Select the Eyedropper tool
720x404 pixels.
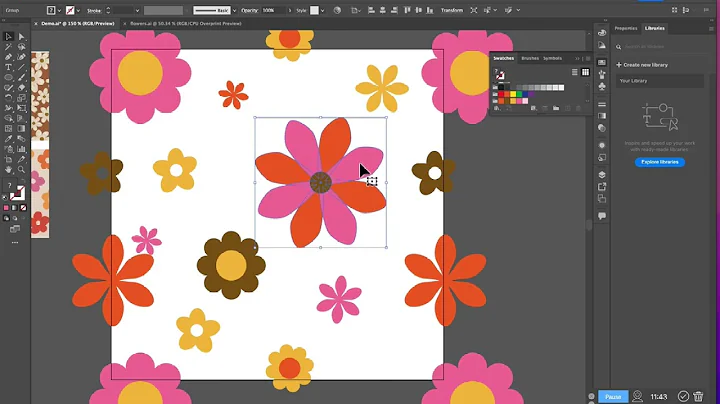[8, 139]
